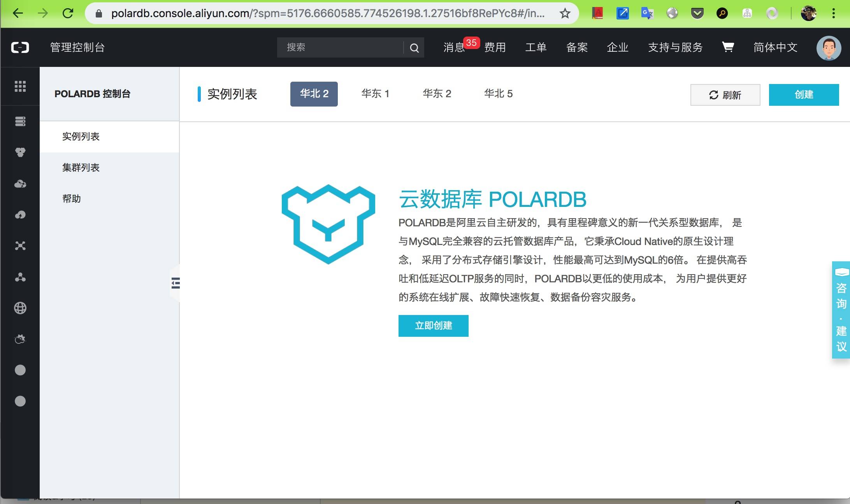This screenshot has width=850, height=504.
Task: Click the address bar lock icon
Action: pos(98,14)
